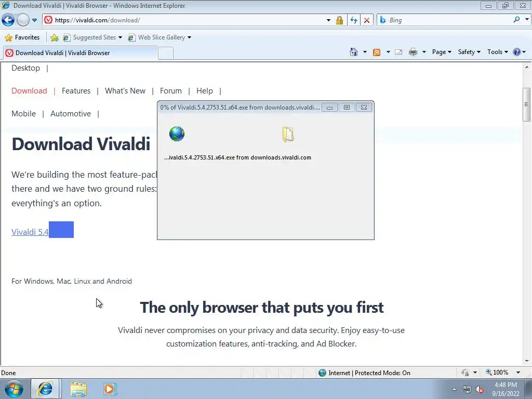This screenshot has height=399, width=532.
Task: Open Windows Explorer from the taskbar
Action: 78,389
